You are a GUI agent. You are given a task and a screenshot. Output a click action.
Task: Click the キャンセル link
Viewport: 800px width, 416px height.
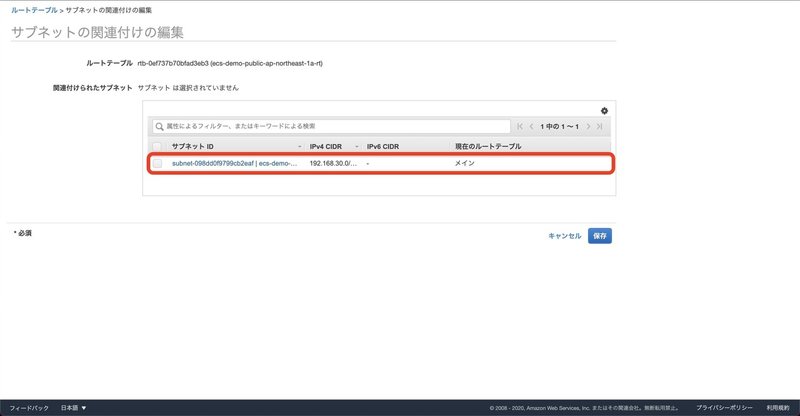point(564,236)
